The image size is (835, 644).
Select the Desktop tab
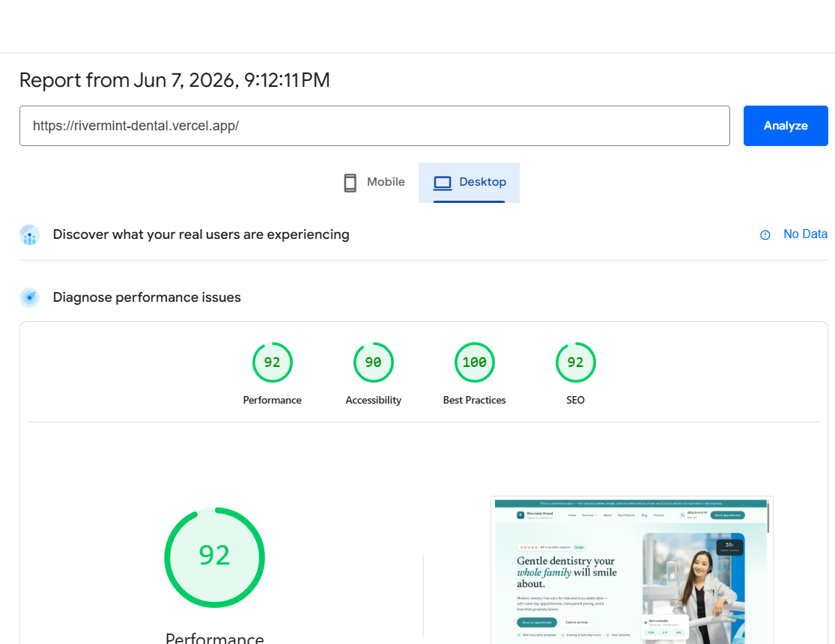click(469, 182)
